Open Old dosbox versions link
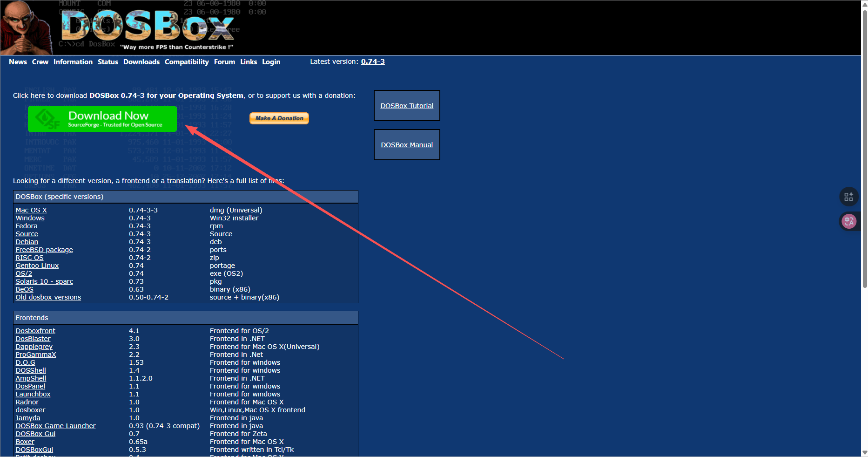 (48, 297)
